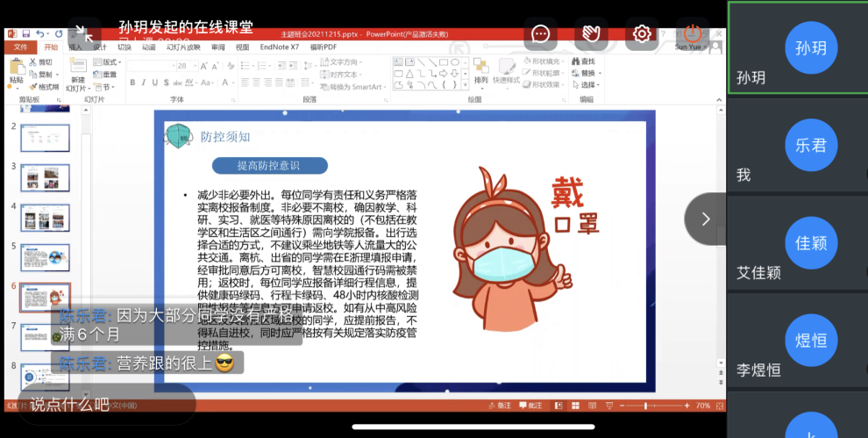Toggle the Notes pane button
The height and width of the screenshot is (438, 868).
coord(500,406)
